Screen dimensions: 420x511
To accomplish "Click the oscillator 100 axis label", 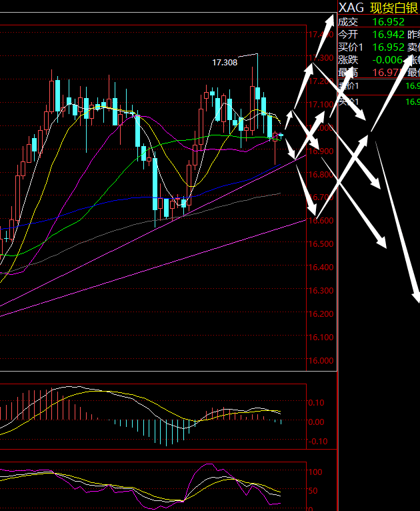I will pos(315,472).
